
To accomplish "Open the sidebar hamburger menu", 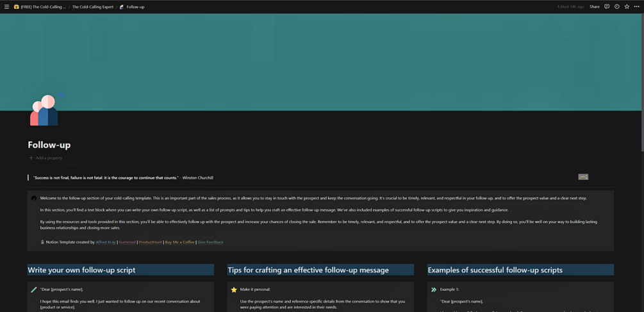I will point(6,6).
